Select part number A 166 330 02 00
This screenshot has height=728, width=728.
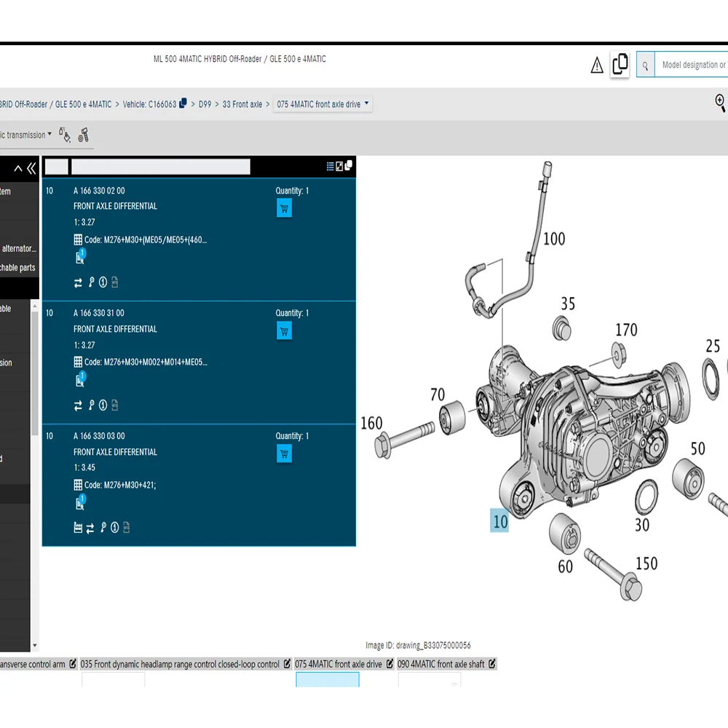point(99,191)
